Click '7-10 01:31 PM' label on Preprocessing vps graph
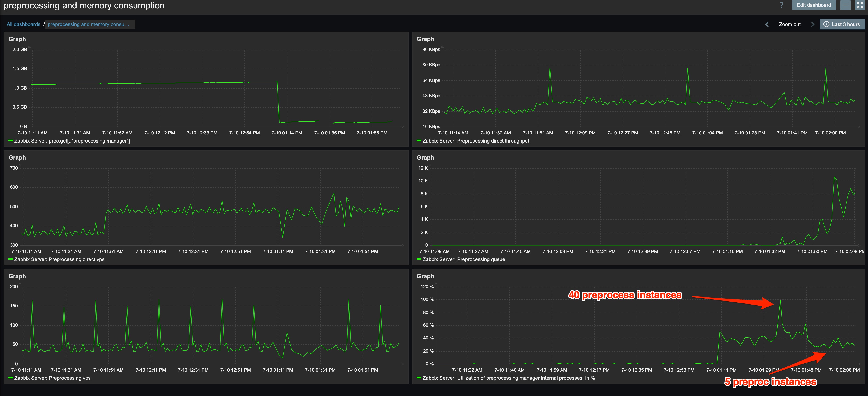Screen dimensions: 868x396 [320, 370]
